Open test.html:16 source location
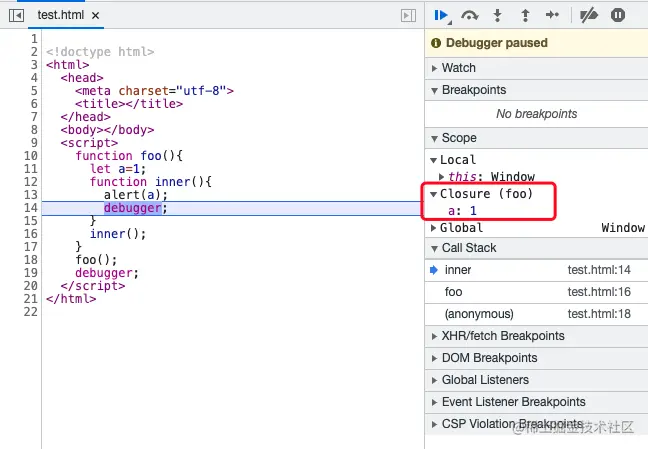 599,292
